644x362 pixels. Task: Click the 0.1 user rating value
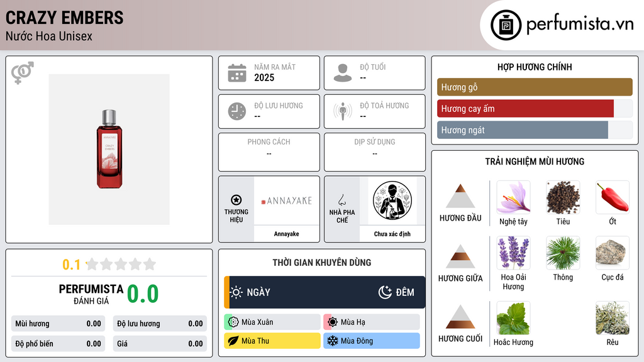pos(72,265)
